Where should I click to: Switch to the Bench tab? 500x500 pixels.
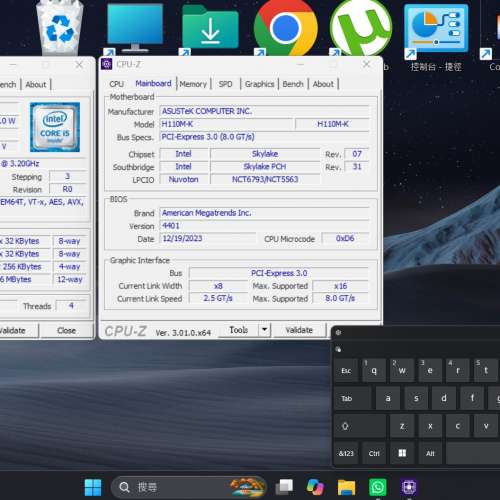pyautogui.click(x=293, y=84)
